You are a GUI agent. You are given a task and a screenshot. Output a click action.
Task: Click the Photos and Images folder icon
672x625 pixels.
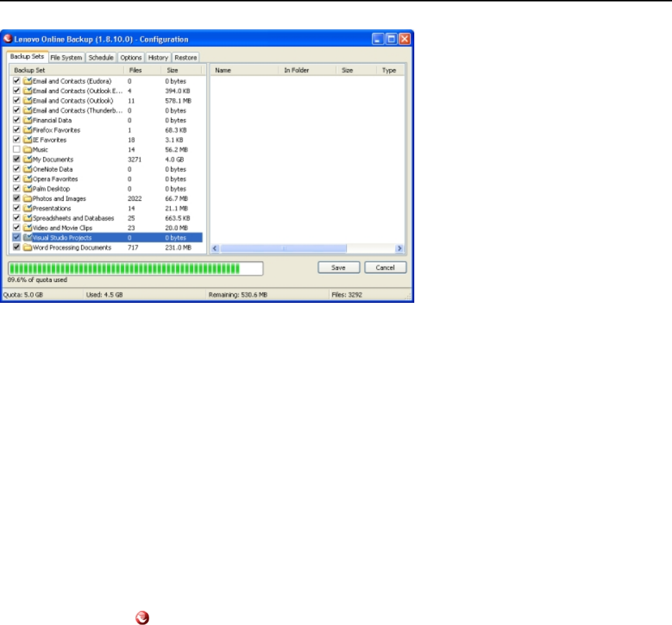point(28,198)
